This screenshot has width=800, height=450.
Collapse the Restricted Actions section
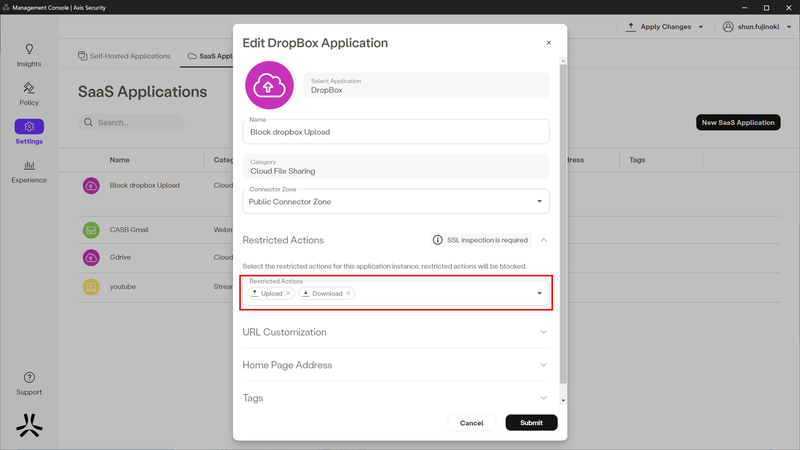point(544,240)
